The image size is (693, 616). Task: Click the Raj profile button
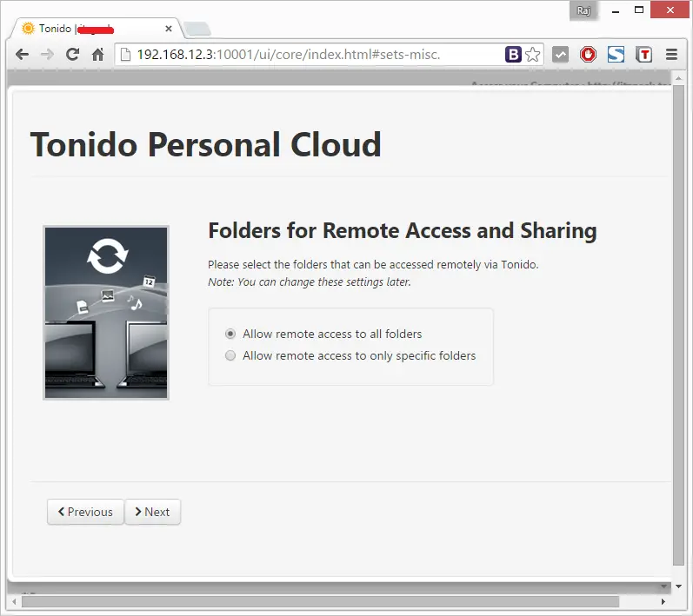click(583, 10)
